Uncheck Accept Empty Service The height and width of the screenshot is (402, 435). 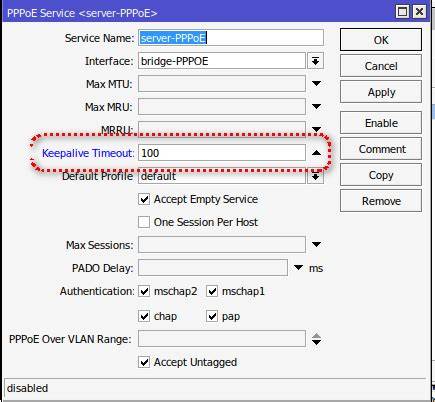pos(144,199)
